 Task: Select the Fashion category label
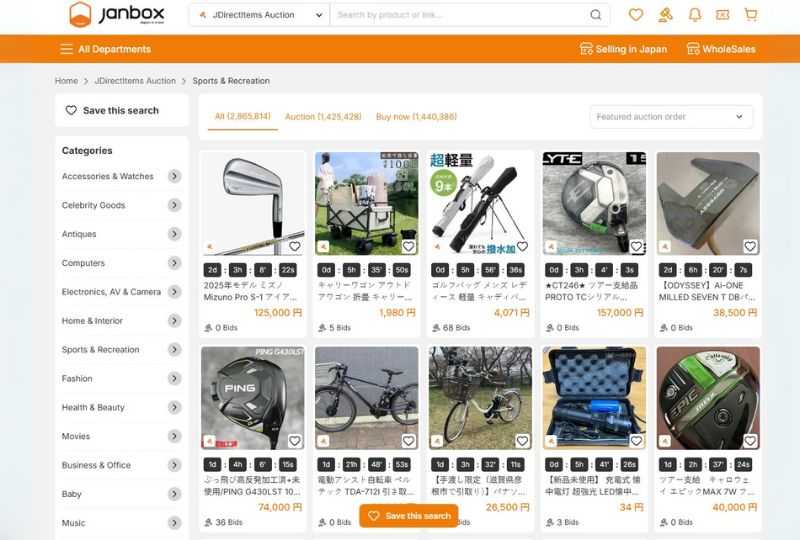[77, 378]
